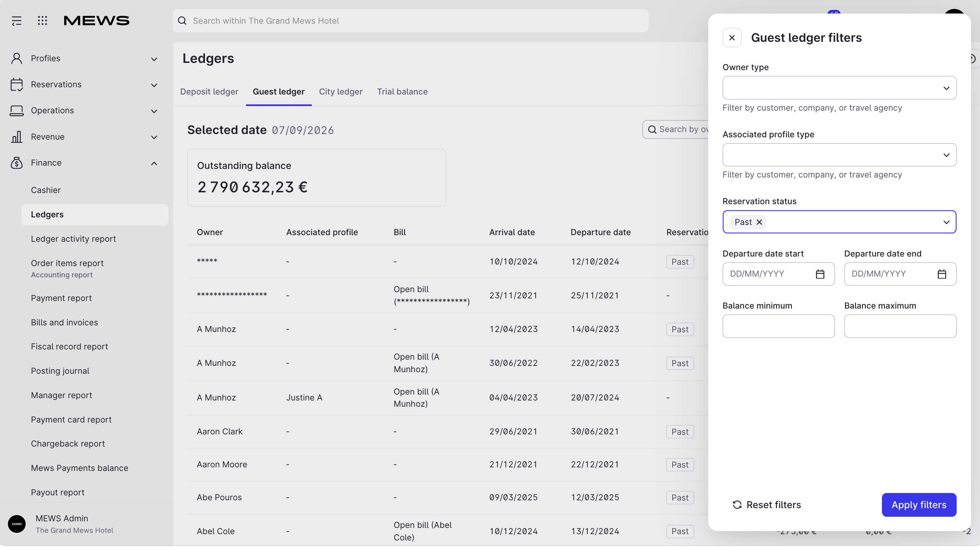This screenshot has width=980, height=548.
Task: Click the Operations laptop icon
Action: pyautogui.click(x=16, y=111)
